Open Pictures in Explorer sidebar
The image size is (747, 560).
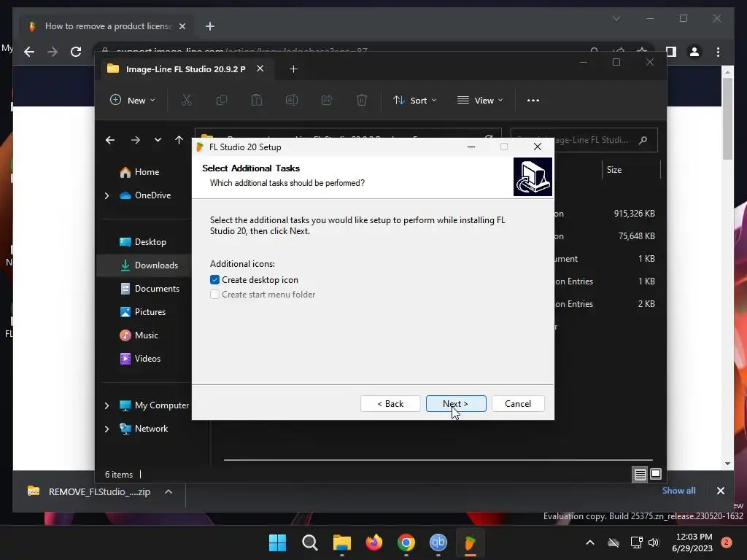coord(142,312)
